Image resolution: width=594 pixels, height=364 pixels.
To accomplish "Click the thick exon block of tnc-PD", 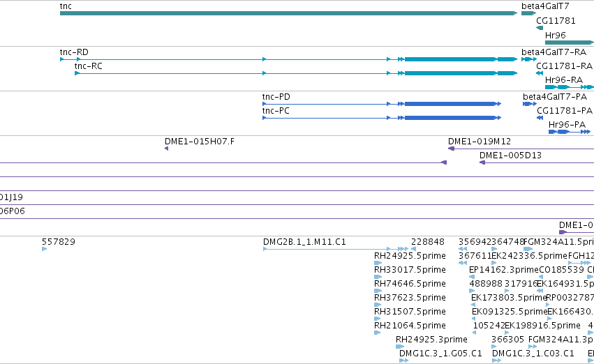I will pyautogui.click(x=450, y=104).
